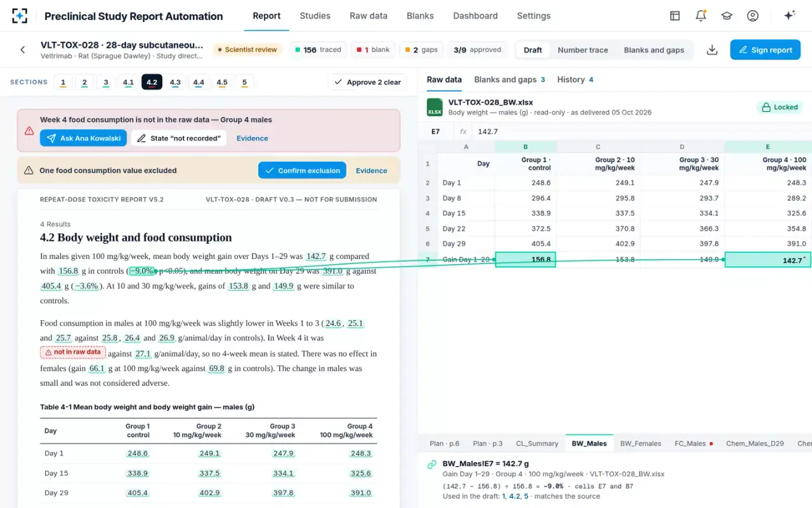Select cell B7 value 156.8
The width and height of the screenshot is (812, 508).
[525, 259]
